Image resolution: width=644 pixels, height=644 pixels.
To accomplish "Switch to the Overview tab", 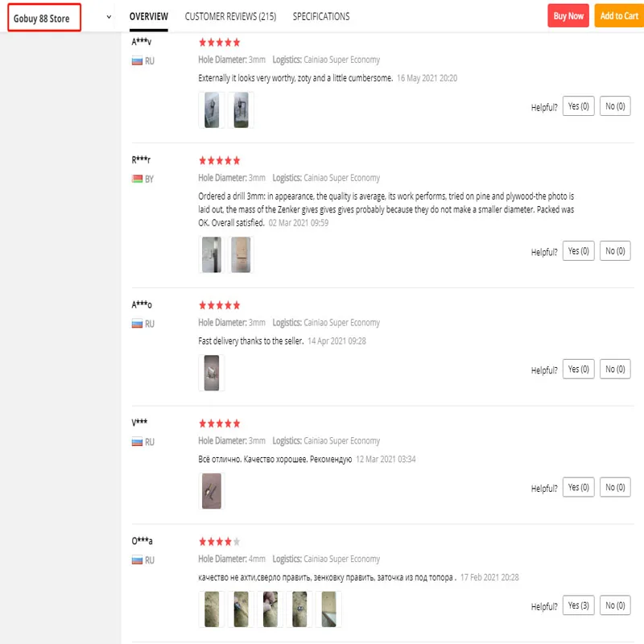I will coord(149,16).
